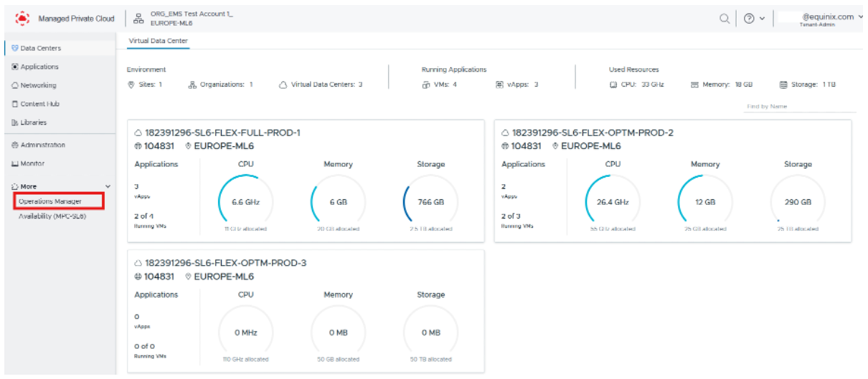Viewport: 868px width, 379px height.
Task: Click the Organizations hierarchy icon in Environment
Action: click(192, 85)
